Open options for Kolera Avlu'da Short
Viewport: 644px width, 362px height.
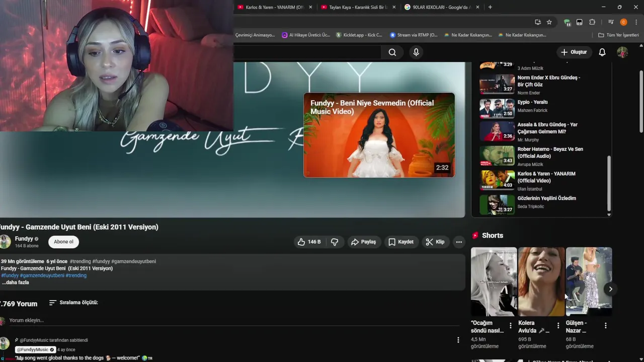558,326
